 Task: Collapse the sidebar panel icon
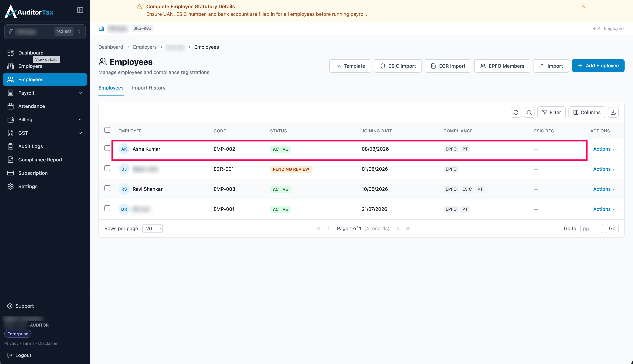tap(80, 10)
